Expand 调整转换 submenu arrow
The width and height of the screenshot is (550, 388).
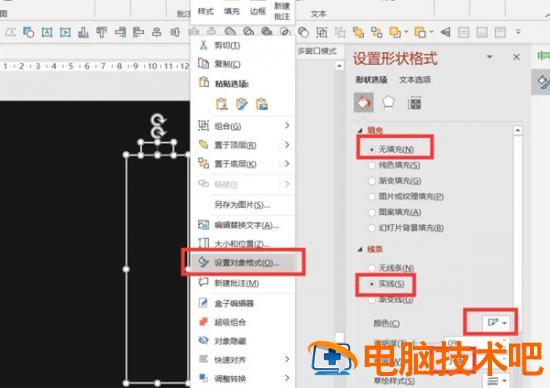tap(287, 378)
